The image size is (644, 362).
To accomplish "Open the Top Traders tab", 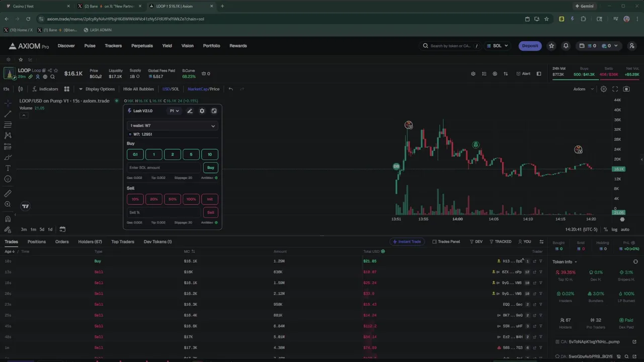I will pos(123,242).
